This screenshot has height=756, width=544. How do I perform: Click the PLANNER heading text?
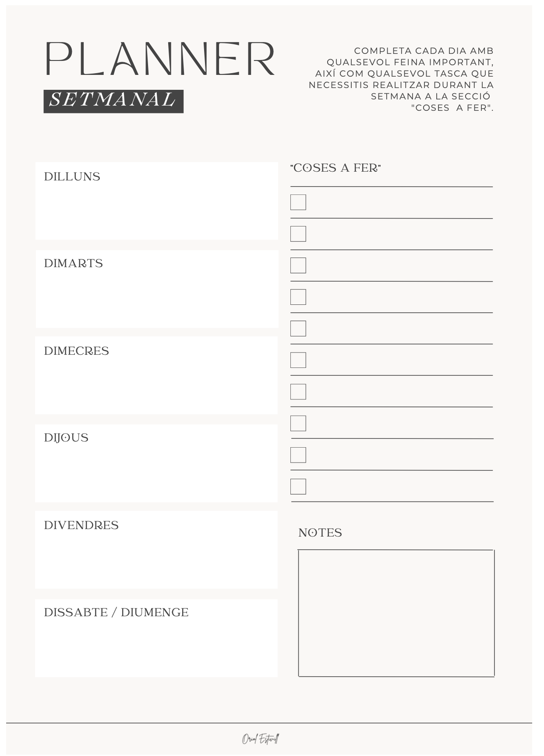click(160, 59)
